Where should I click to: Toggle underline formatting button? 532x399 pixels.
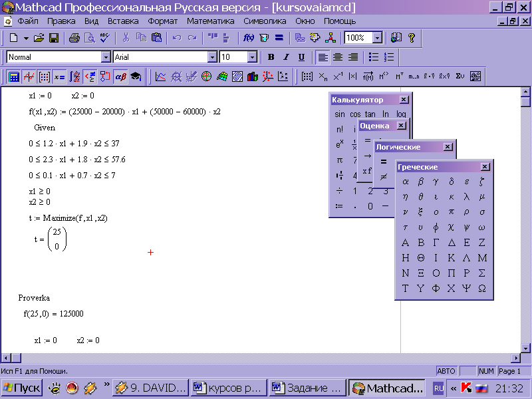301,57
